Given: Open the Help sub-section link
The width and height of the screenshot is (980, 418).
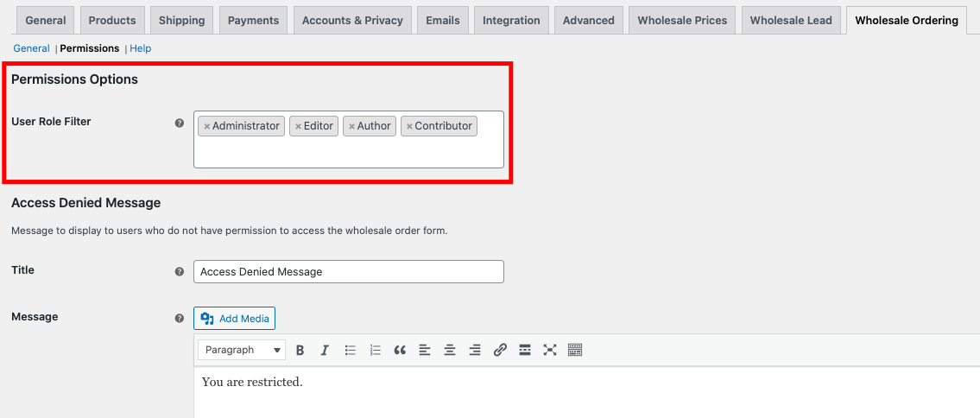Looking at the screenshot, I should point(140,48).
